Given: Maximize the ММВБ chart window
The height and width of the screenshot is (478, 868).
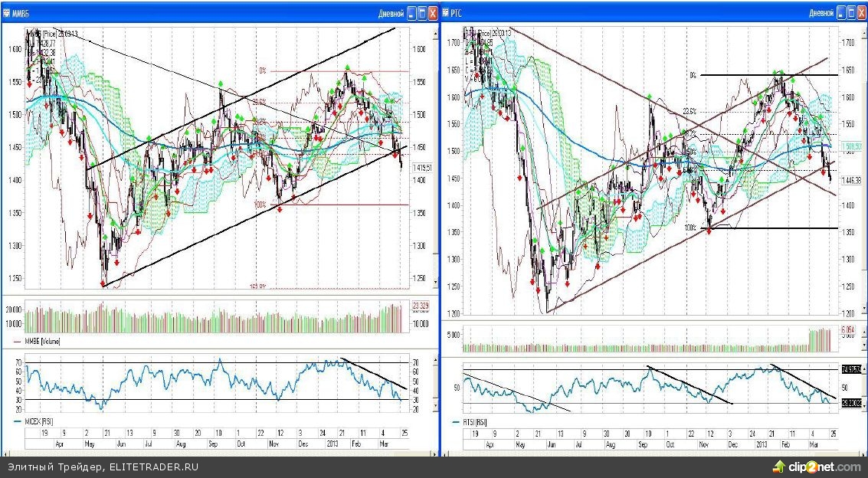Looking at the screenshot, I should tap(422, 13).
